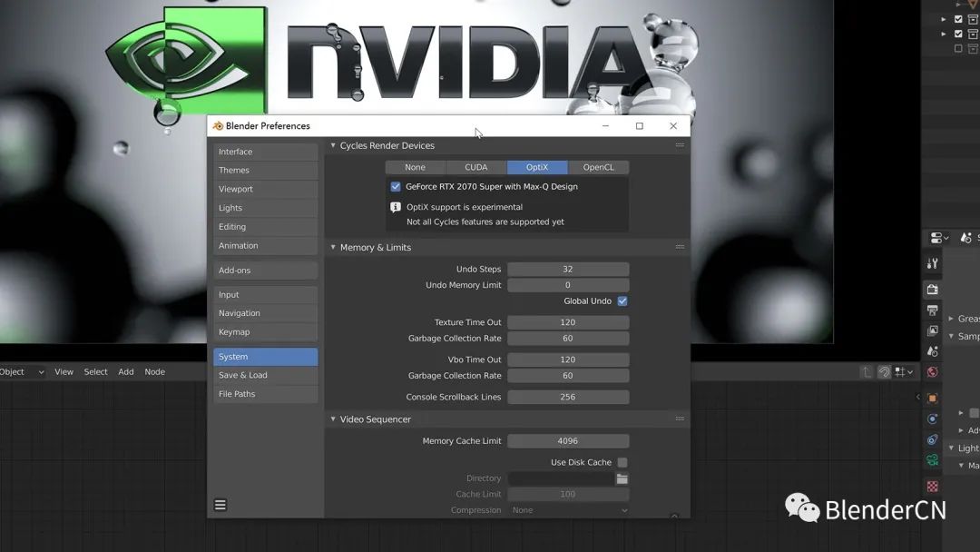Click the scene icon in properties header
The height and width of the screenshot is (552, 980).
pyautogui.click(x=966, y=238)
